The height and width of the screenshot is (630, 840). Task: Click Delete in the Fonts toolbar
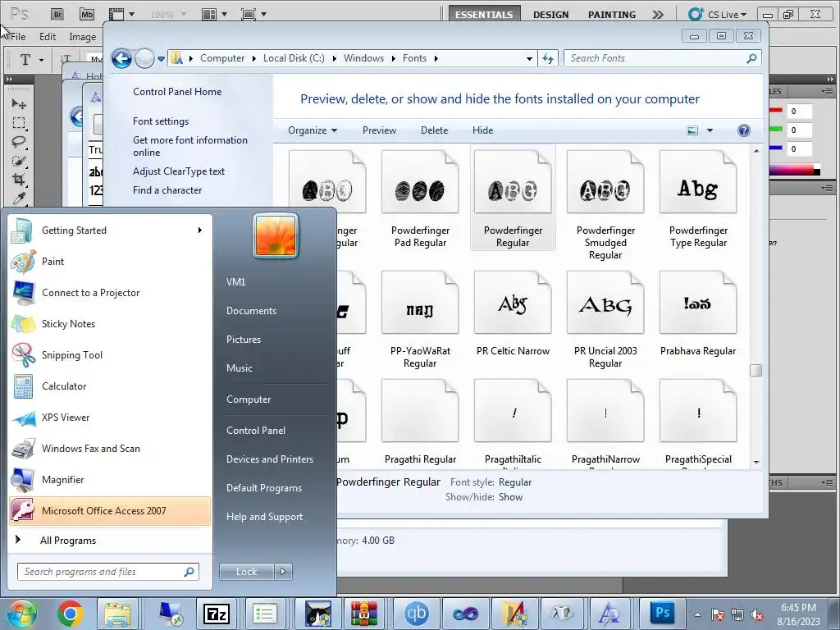(x=435, y=130)
